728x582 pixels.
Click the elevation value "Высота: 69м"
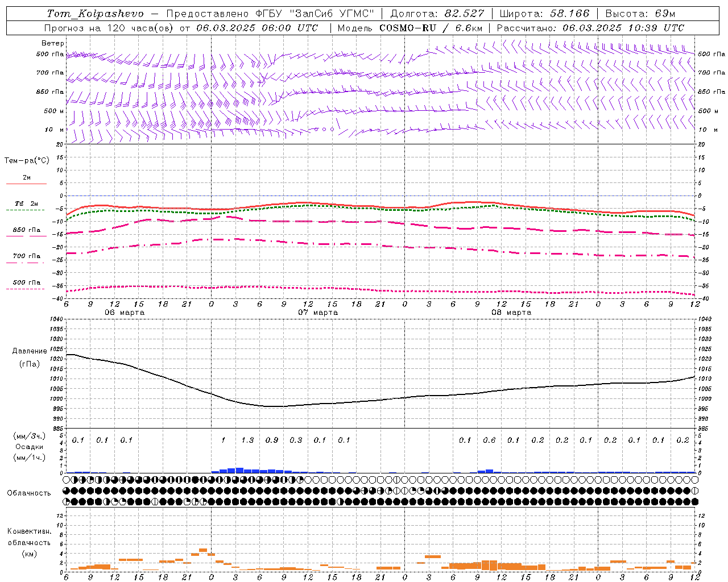tap(640, 14)
